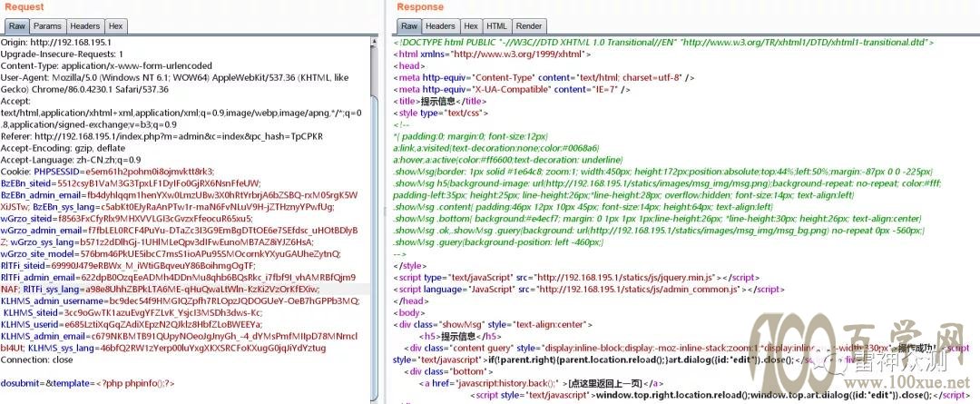Click the Origin header line
The image size is (980, 404).
[55, 43]
